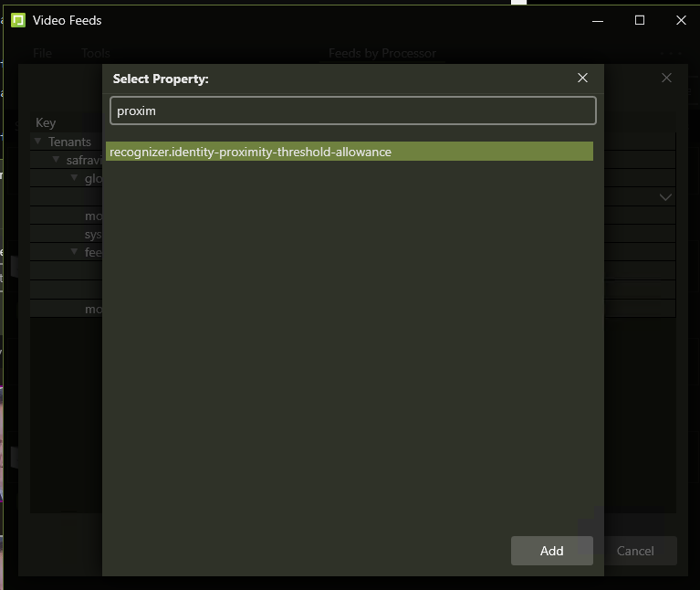Collapse the 'fee' tree node

coord(74,252)
